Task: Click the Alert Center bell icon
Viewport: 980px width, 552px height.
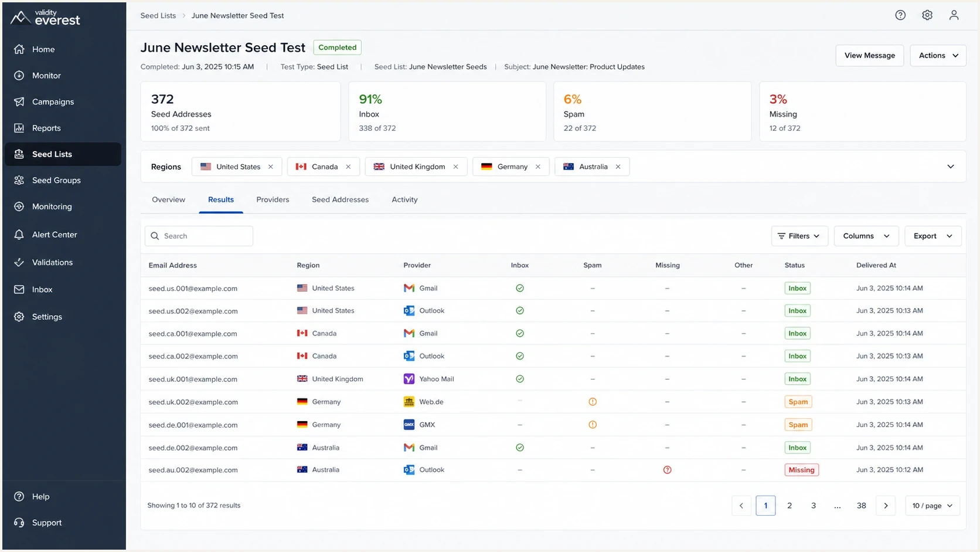Action: tap(19, 235)
